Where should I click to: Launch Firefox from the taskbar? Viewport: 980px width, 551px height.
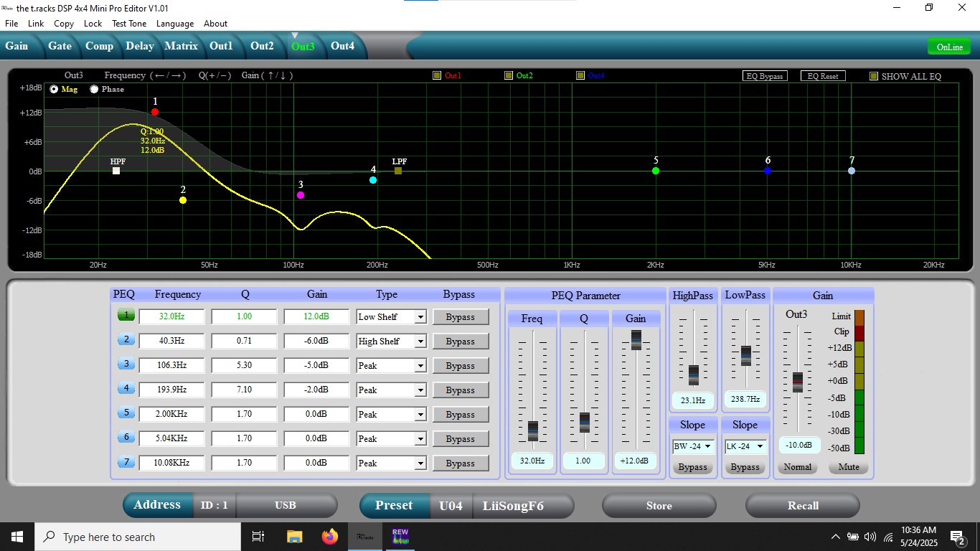329,537
